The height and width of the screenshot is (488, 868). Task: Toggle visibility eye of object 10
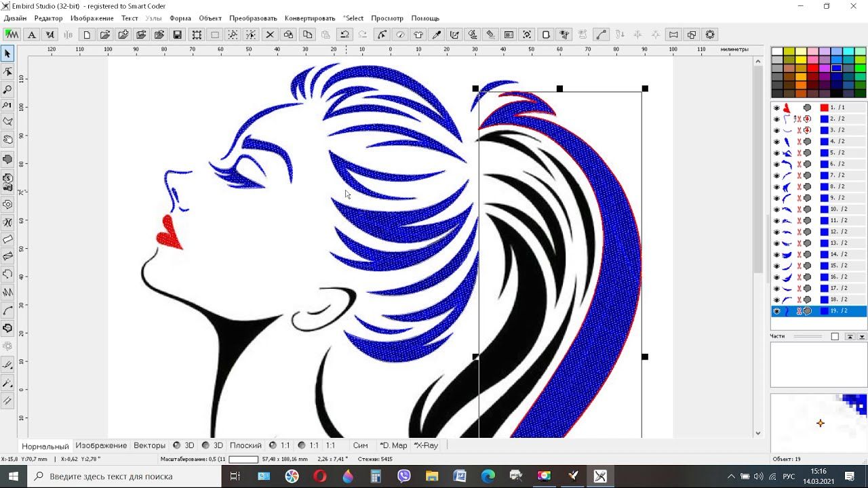pos(776,209)
